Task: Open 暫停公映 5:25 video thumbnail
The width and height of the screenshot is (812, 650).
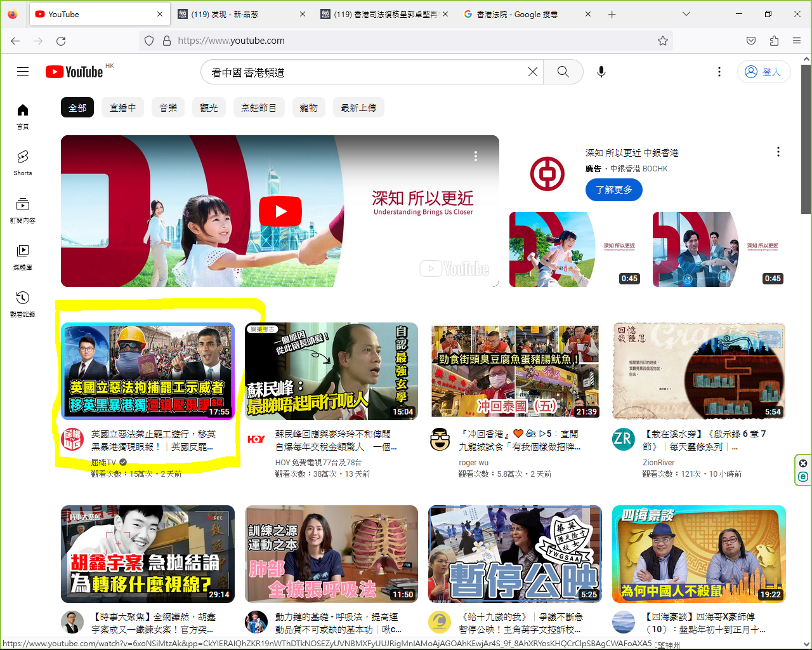Action: point(515,554)
